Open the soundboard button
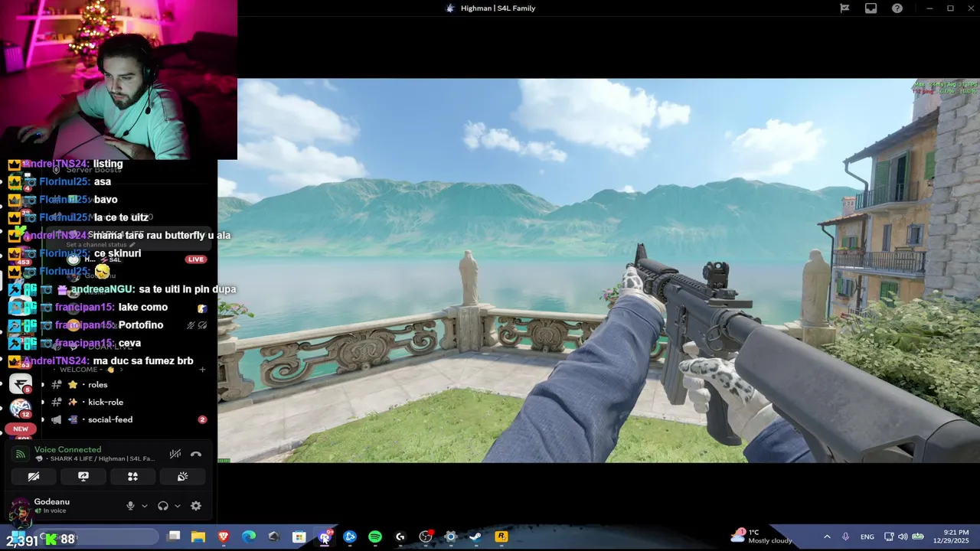Screen dimensions: 980x551 pos(182,476)
